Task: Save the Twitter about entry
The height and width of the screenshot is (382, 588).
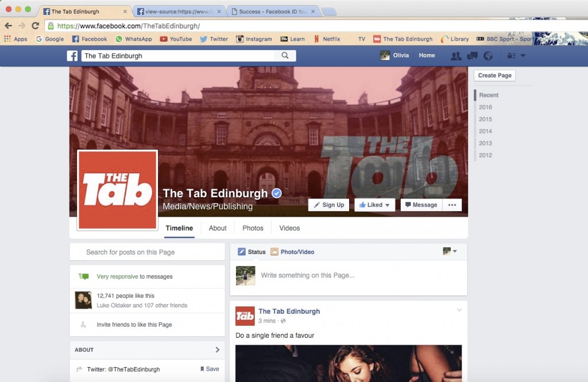Action: point(210,369)
